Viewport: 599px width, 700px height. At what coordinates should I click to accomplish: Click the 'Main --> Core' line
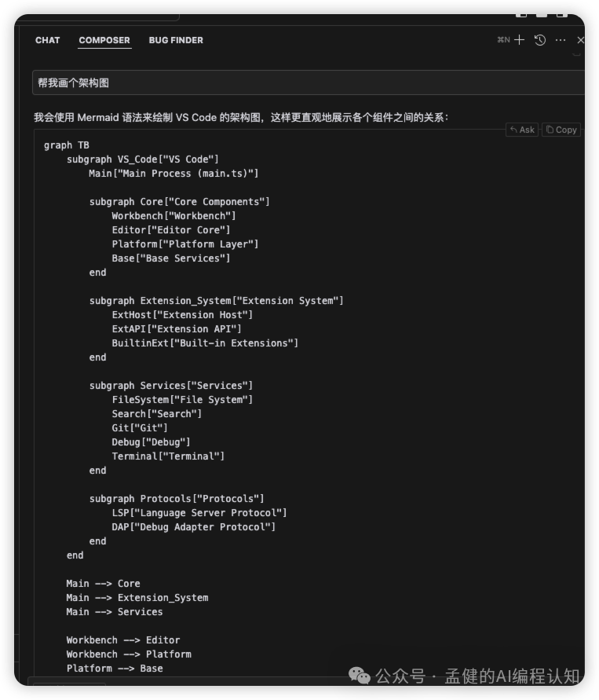coord(103,584)
